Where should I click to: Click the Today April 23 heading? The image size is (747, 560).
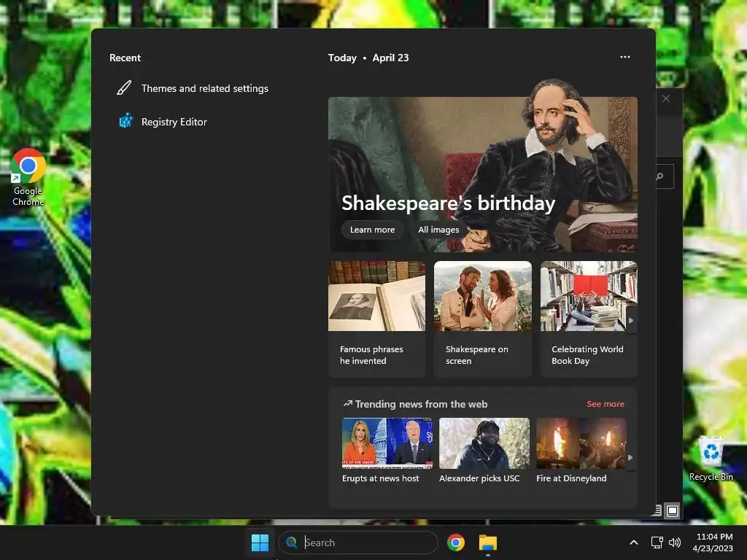coord(368,58)
